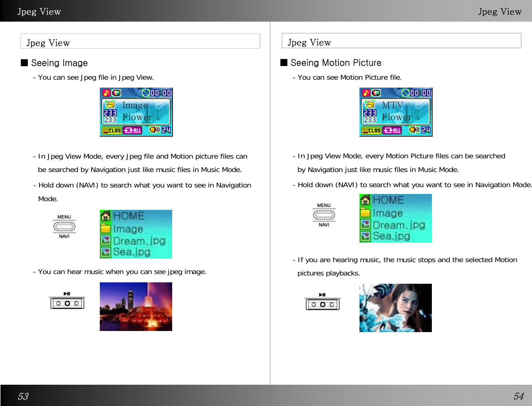Click 'Dream.jpg' file name on page 53

(139, 241)
